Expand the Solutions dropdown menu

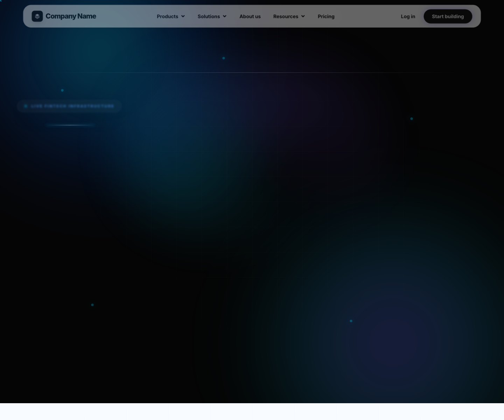point(212,16)
